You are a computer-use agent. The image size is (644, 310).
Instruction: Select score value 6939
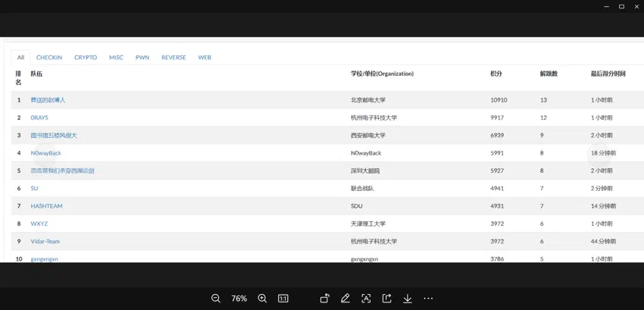click(497, 135)
